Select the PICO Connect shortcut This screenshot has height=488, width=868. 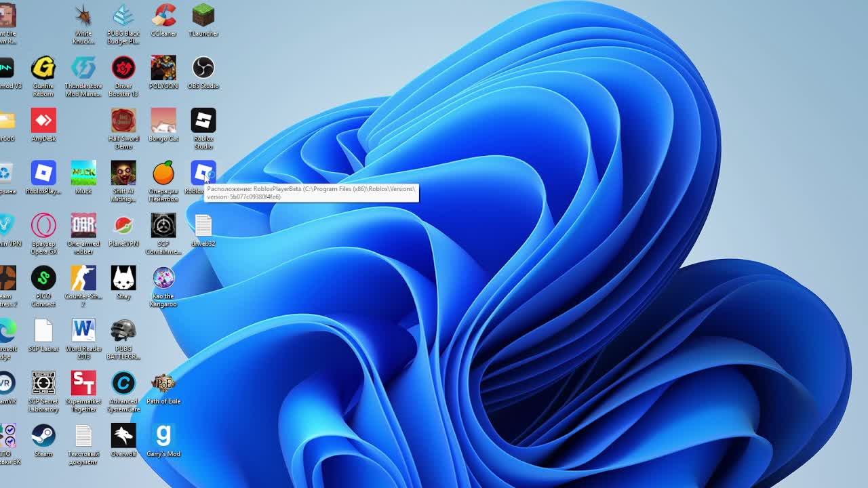43,287
